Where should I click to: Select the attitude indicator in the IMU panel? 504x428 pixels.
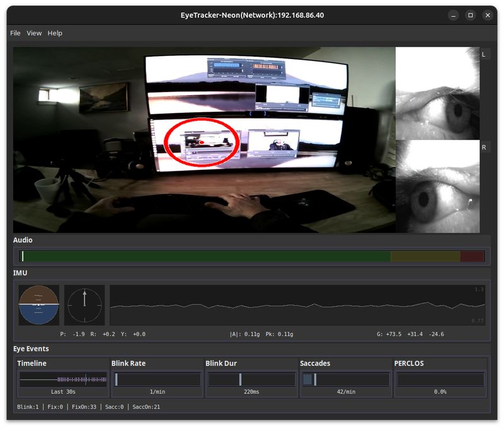click(38, 305)
